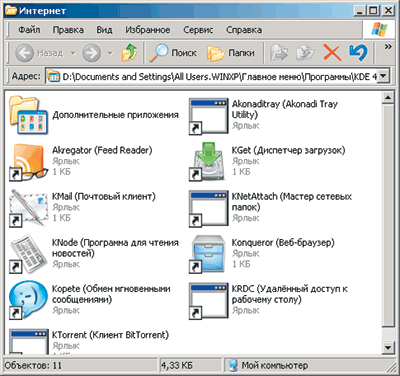Select the Akregator (Feed Reader) label
The width and height of the screenshot is (400, 376).
click(x=102, y=150)
